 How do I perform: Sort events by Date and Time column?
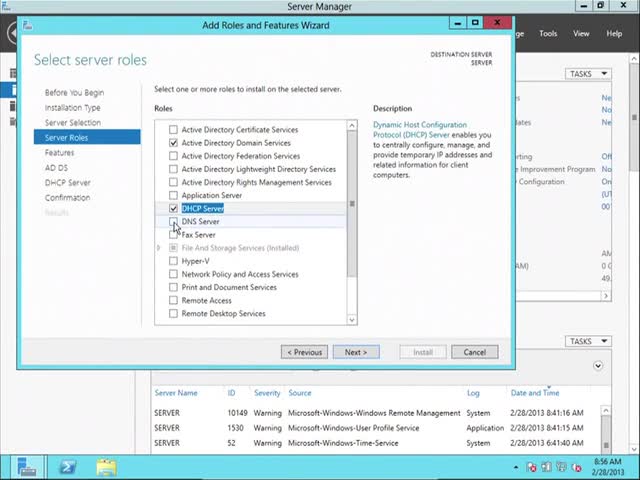point(535,393)
